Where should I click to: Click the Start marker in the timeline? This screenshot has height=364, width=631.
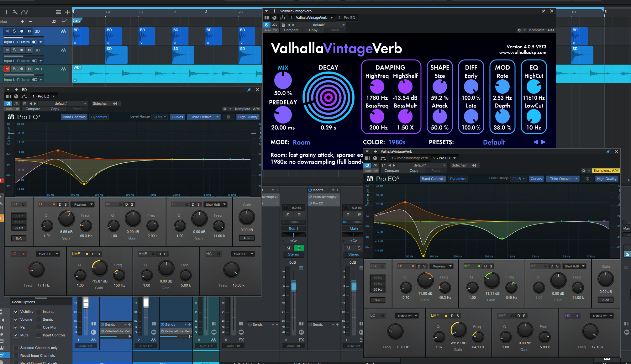pyautogui.click(x=76, y=21)
